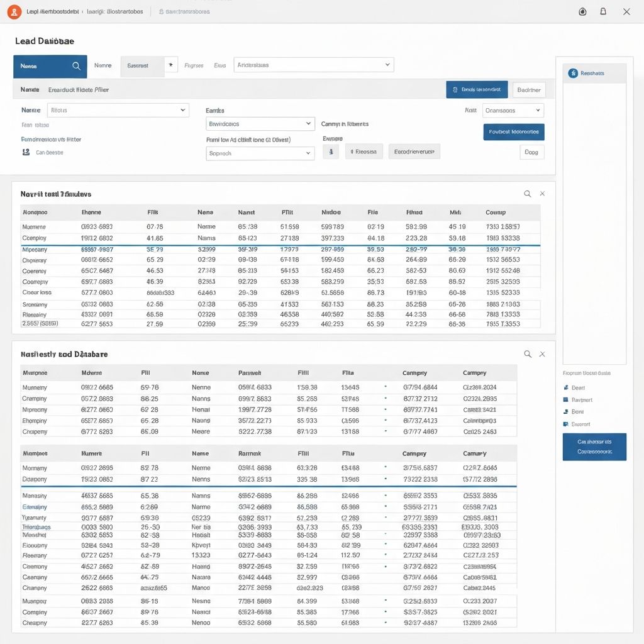Click the globe icon beside the bell
This screenshot has width=644, height=644.
point(582,11)
